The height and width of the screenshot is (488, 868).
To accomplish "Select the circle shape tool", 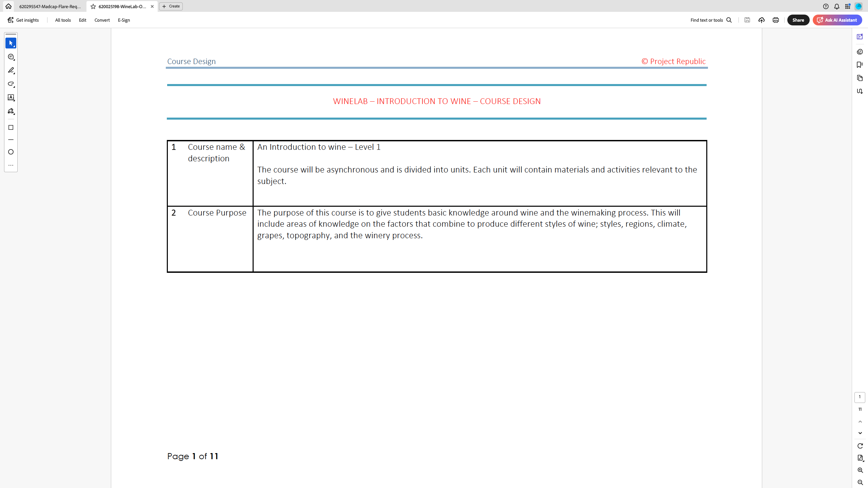I will 11,152.
